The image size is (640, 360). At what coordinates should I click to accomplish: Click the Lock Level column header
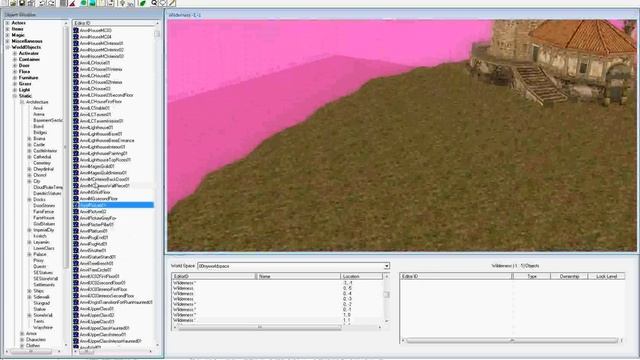606,276
